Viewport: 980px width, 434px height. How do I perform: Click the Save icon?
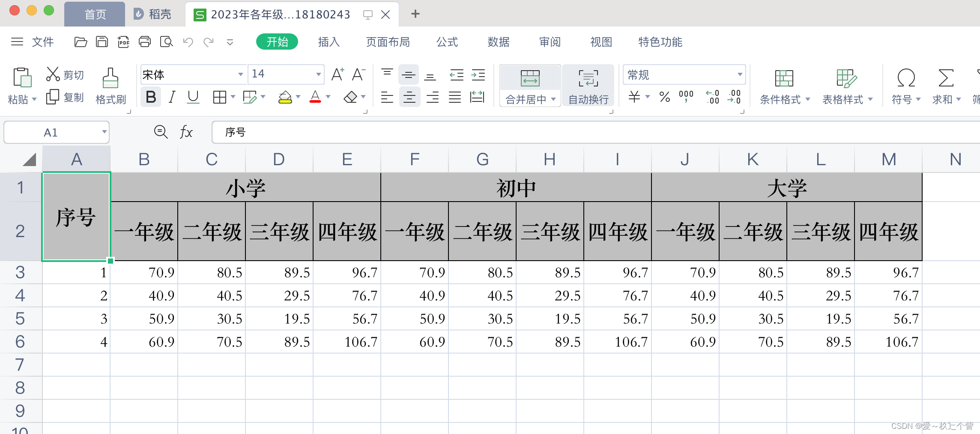pyautogui.click(x=102, y=42)
